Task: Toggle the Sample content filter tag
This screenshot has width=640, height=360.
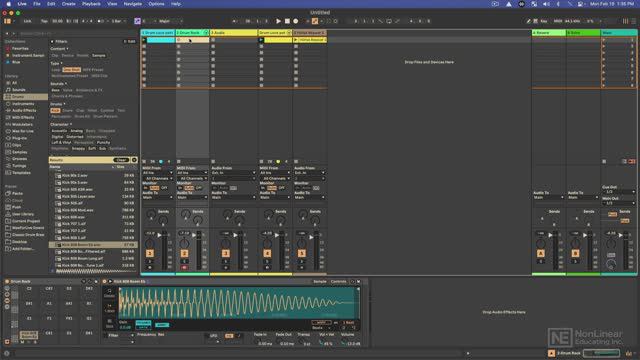Action: tap(98, 56)
